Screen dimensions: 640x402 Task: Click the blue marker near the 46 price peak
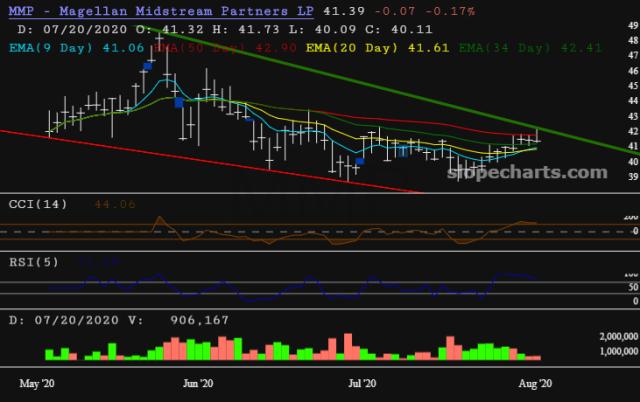(147, 65)
